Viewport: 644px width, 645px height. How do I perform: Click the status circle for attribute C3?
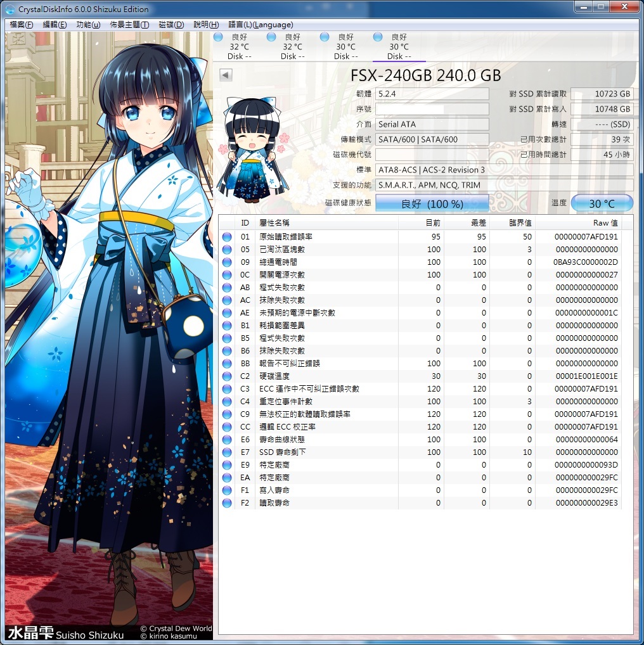227,389
